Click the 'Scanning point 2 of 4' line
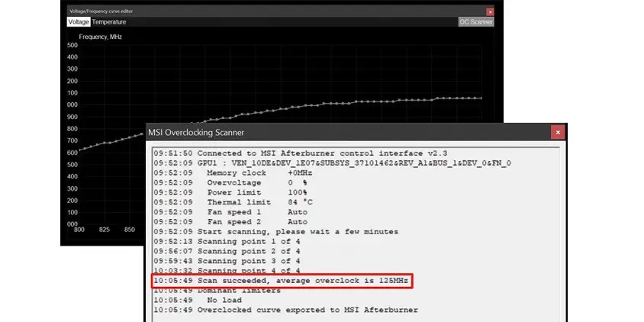644x322 pixels. pos(227,251)
